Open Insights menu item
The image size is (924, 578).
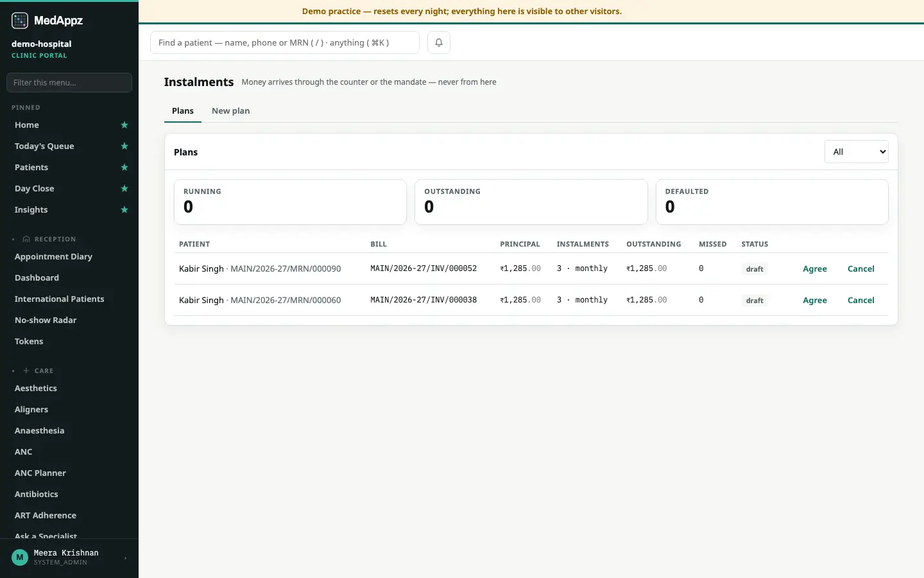coord(31,210)
